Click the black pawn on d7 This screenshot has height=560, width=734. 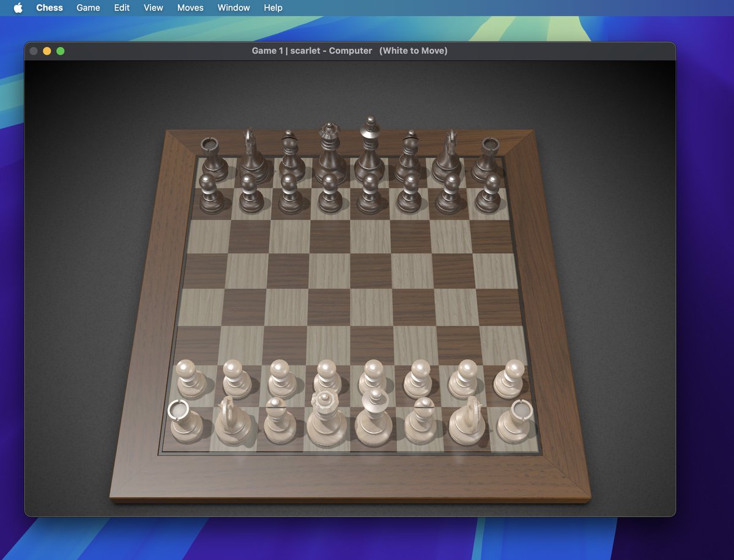(330, 194)
